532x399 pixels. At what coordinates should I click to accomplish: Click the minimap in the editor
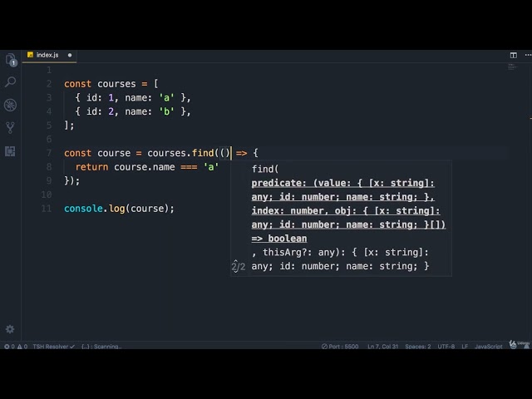coord(512,66)
